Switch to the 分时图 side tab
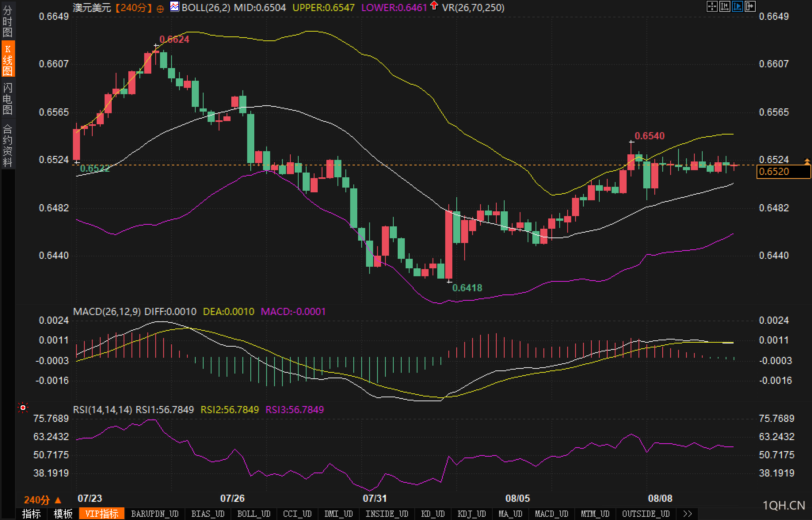 pos(8,21)
